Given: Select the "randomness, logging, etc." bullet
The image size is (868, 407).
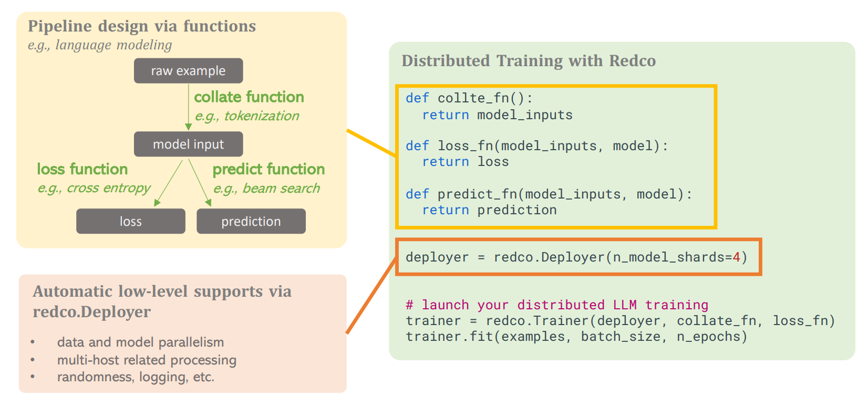Looking at the screenshot, I should click(136, 377).
